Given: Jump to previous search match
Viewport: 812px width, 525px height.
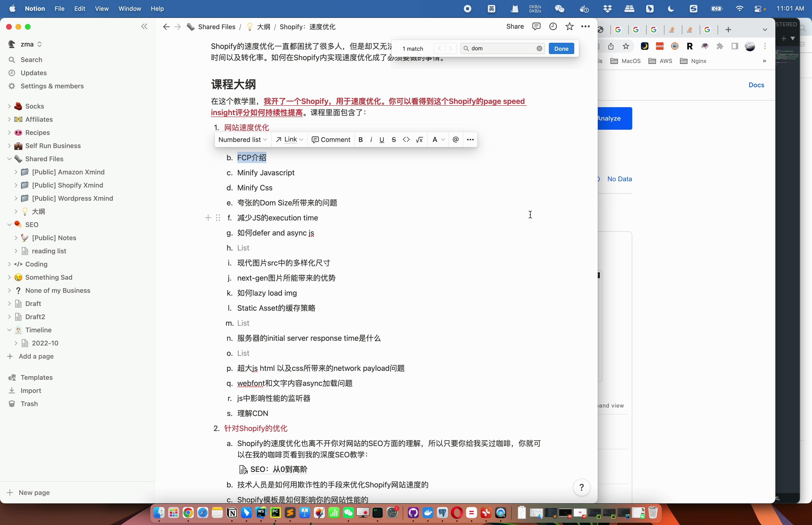Looking at the screenshot, I should 440,48.
